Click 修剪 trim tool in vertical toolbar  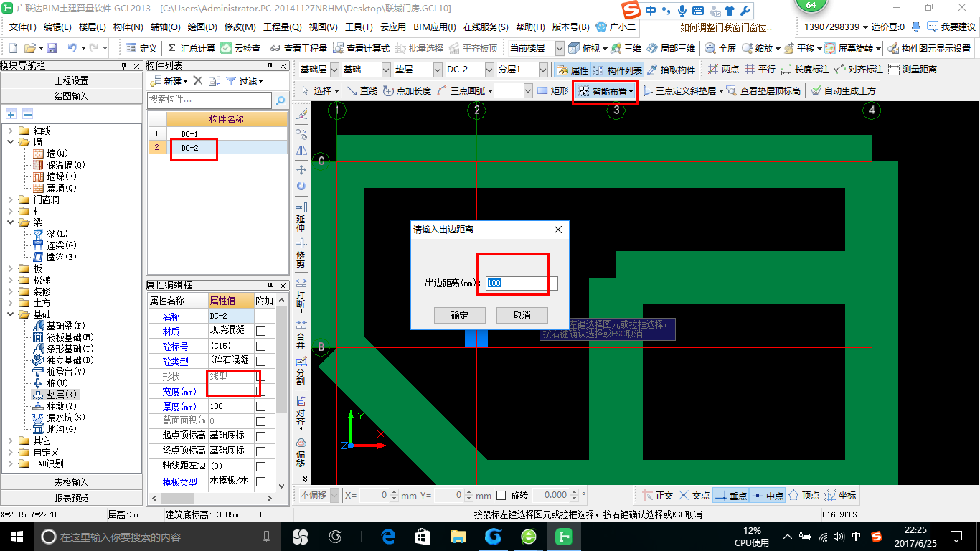(301, 253)
